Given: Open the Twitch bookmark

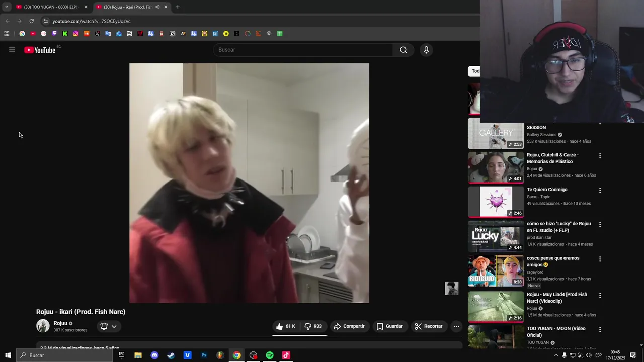Looking at the screenshot, I should click(x=54, y=34).
